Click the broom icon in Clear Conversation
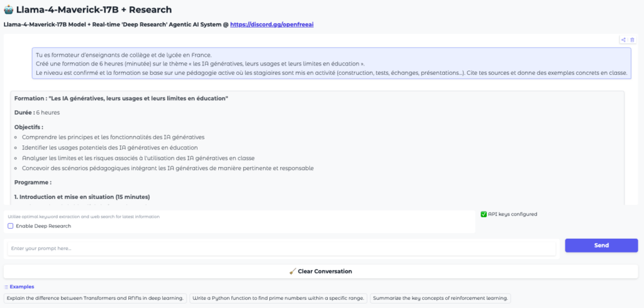 coord(292,271)
